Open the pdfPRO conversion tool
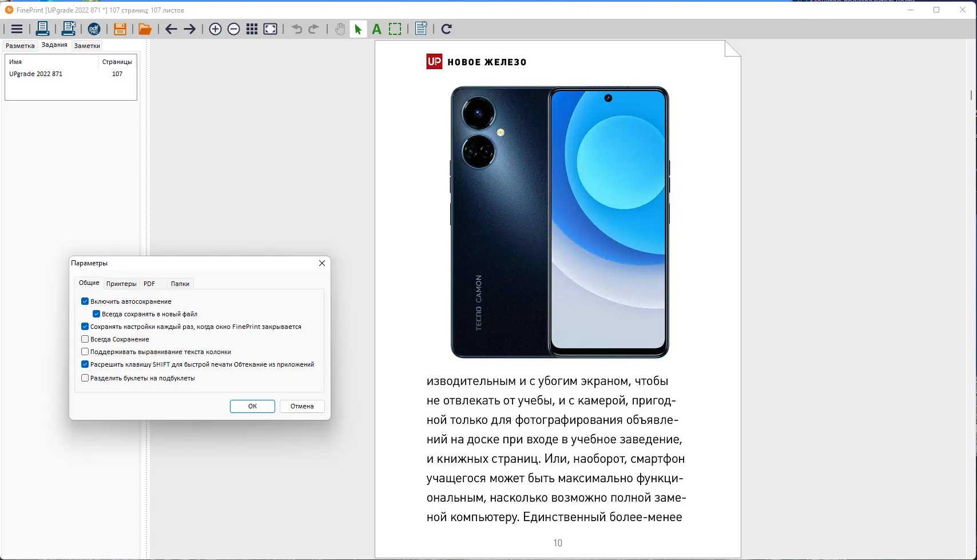Screen dimensions: 977x560 [x=94, y=29]
